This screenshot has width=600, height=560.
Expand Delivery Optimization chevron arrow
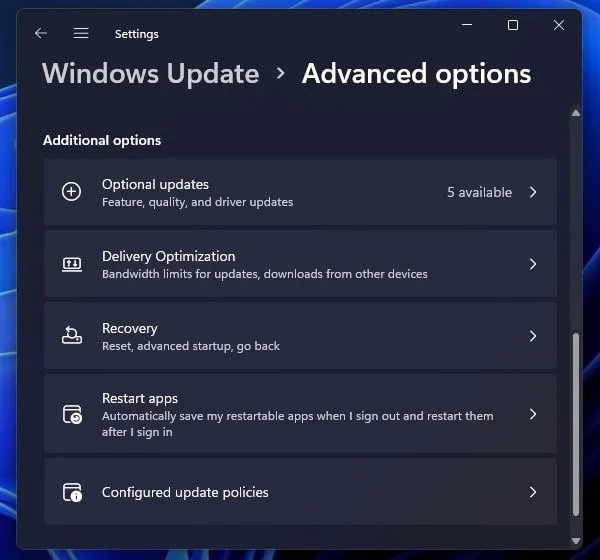533,264
